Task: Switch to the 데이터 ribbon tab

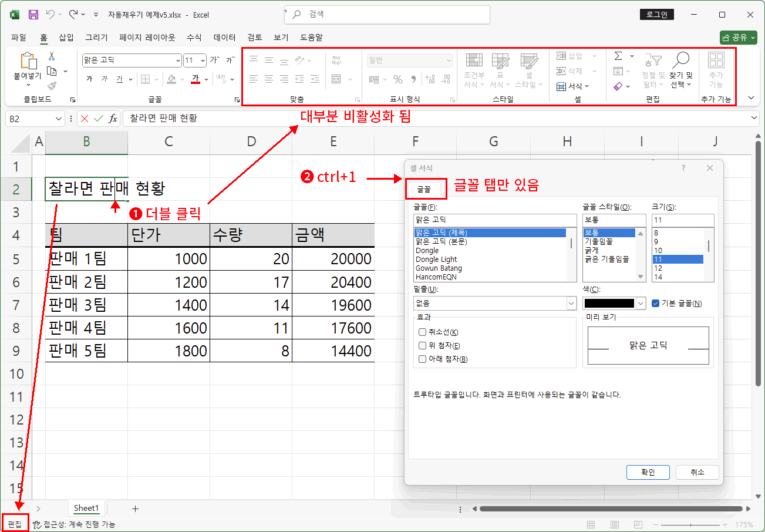Action: tap(225, 37)
